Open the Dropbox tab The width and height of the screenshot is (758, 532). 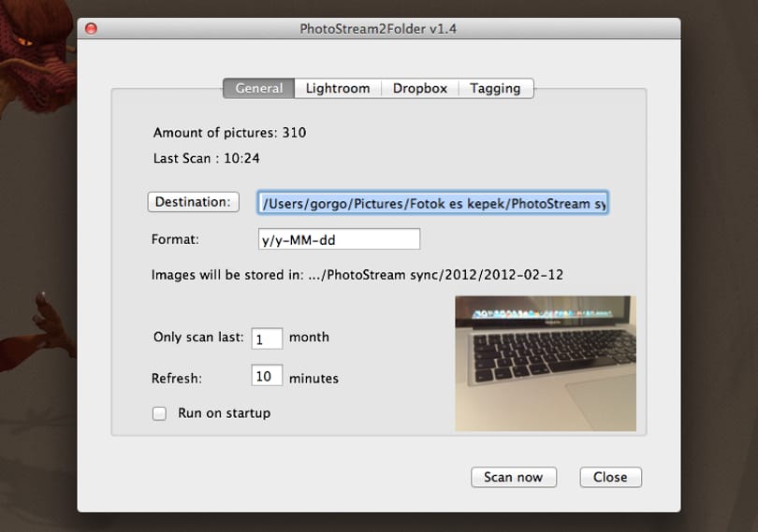click(419, 89)
